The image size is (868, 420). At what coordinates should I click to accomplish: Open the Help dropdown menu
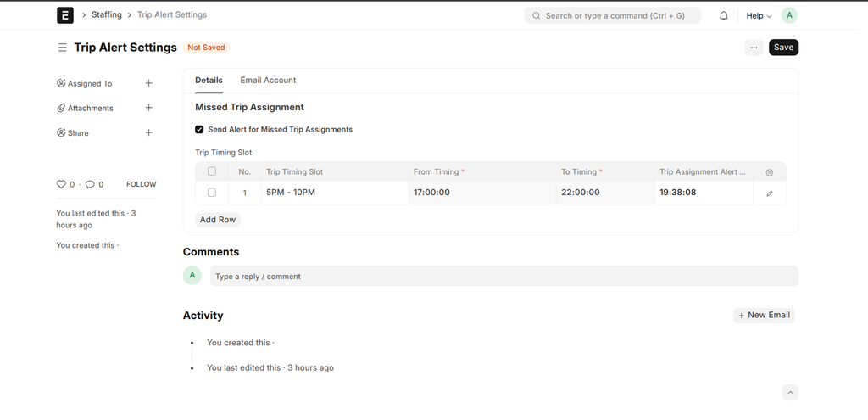(x=758, y=15)
